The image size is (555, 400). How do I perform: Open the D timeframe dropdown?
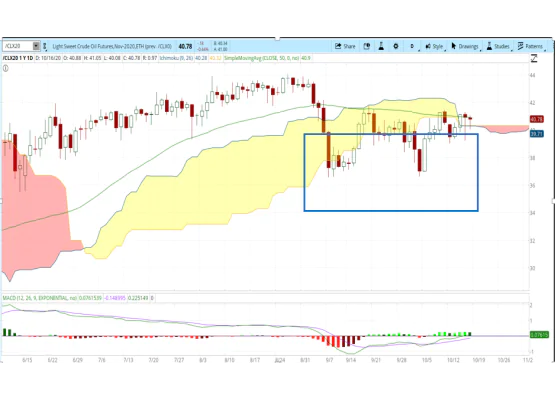point(412,46)
